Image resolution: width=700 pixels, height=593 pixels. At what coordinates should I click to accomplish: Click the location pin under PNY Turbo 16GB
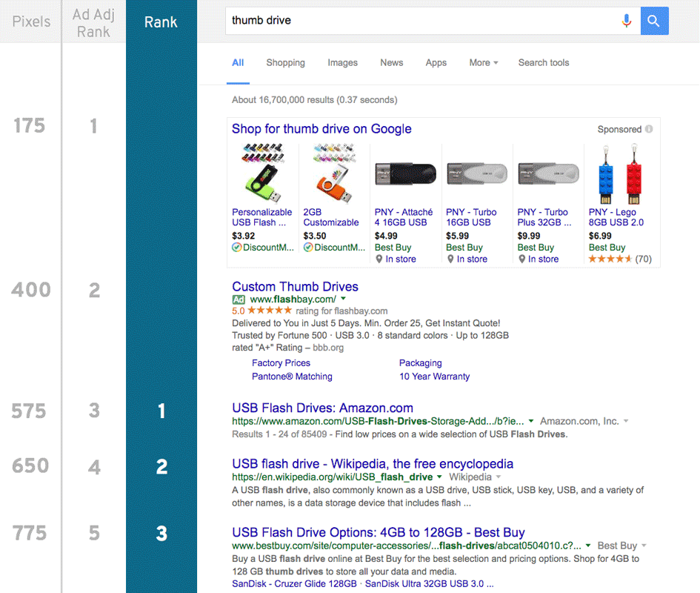click(450, 259)
